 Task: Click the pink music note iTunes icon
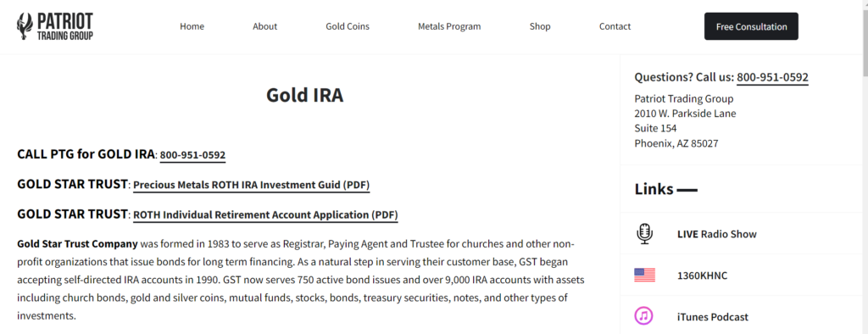[x=643, y=316]
